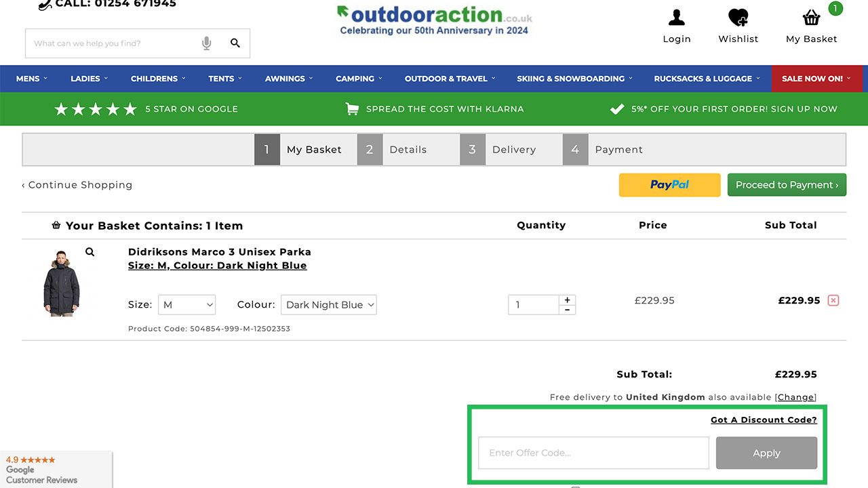
Task: Click the phone call icon
Action: 45,4
